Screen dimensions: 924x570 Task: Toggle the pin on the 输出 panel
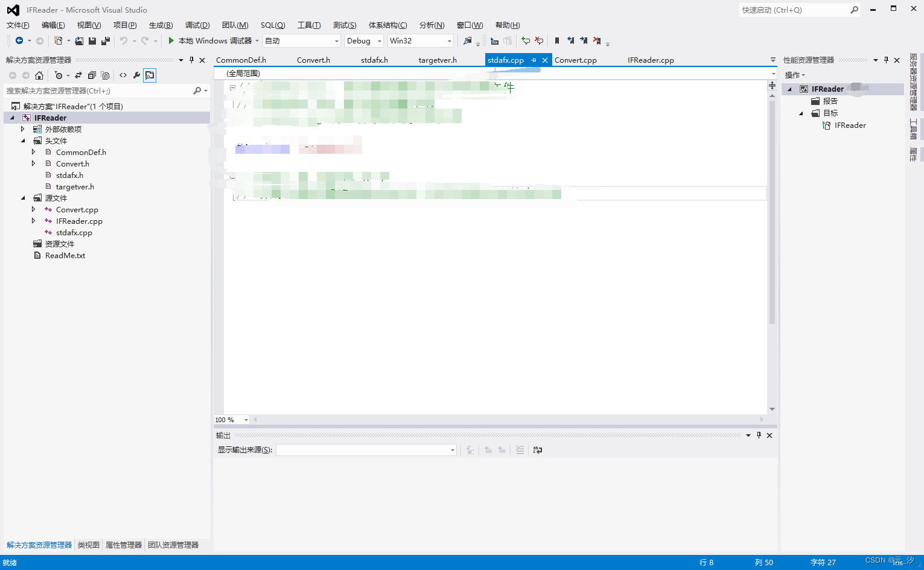click(x=759, y=435)
